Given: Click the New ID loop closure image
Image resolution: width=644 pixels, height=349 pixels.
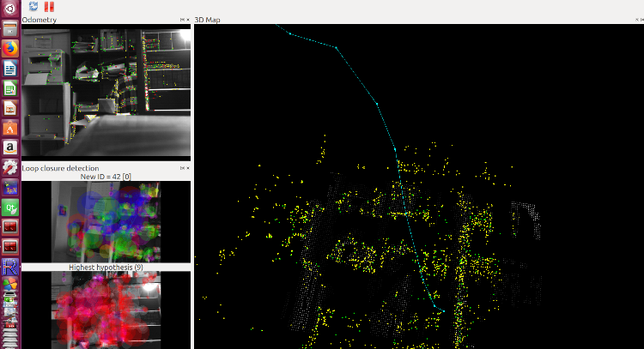Looking at the screenshot, I should pyautogui.click(x=106, y=221).
